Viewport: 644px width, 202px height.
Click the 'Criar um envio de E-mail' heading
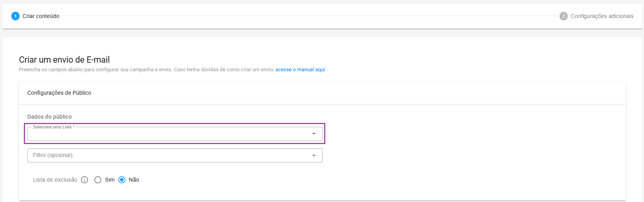point(64,60)
